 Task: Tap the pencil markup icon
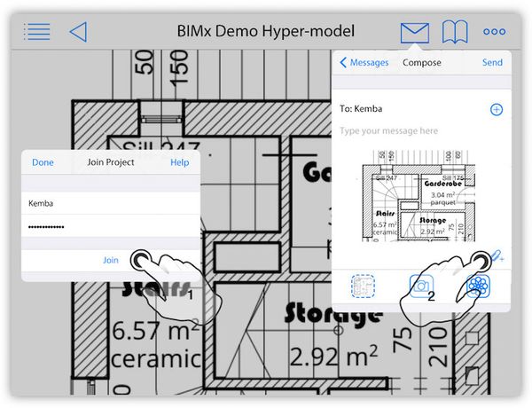(x=497, y=256)
